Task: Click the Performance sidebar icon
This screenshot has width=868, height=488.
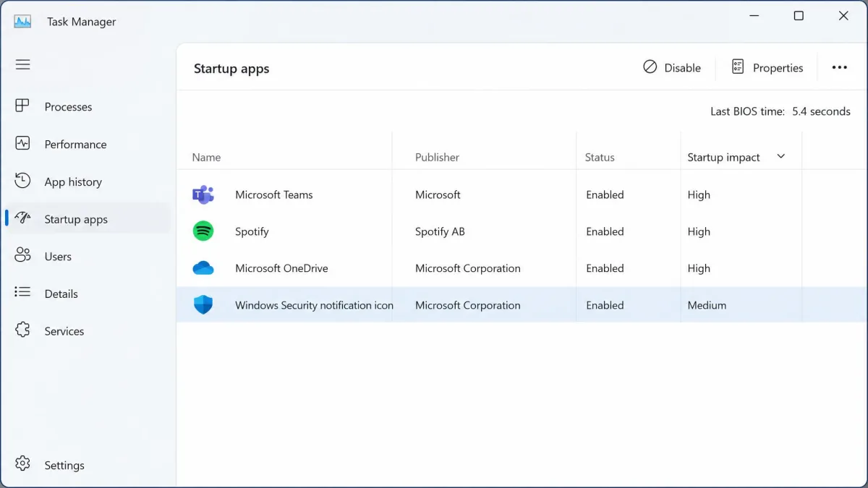Action: (x=22, y=143)
